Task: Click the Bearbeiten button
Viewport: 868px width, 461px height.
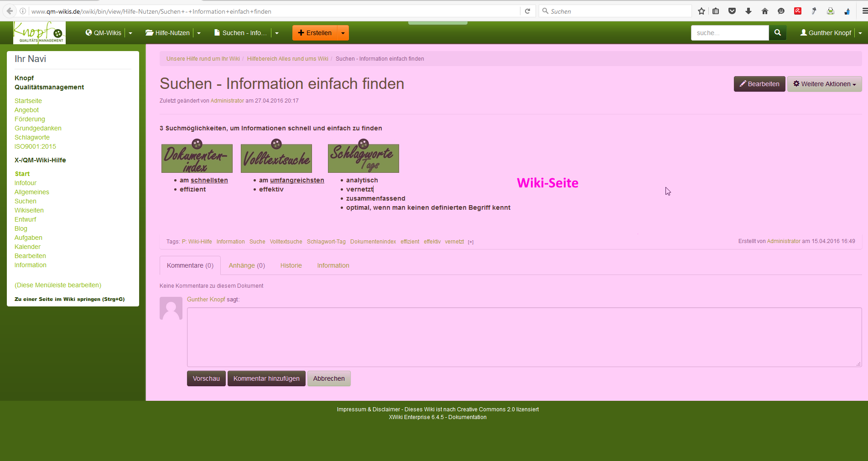Action: pos(759,84)
